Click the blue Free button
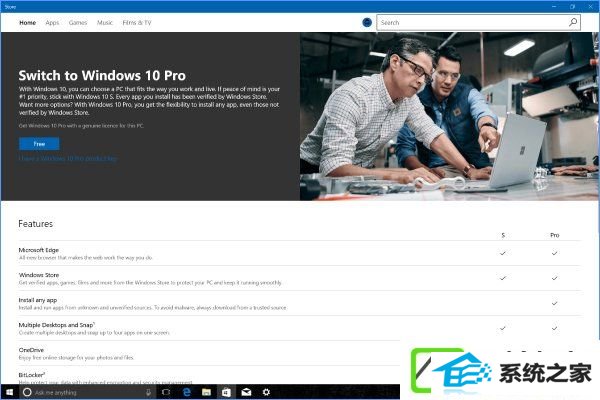Screen dimensions: 600x400 (x=39, y=144)
